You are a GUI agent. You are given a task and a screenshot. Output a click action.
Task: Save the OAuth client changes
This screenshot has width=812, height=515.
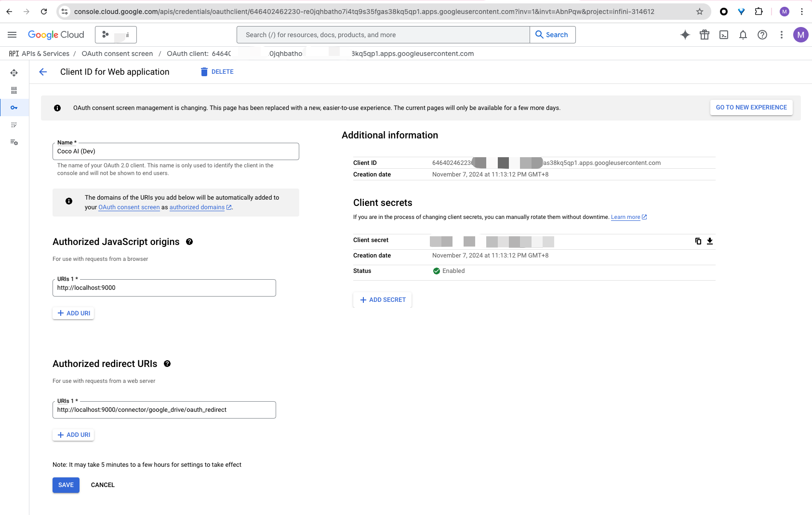[66, 485]
